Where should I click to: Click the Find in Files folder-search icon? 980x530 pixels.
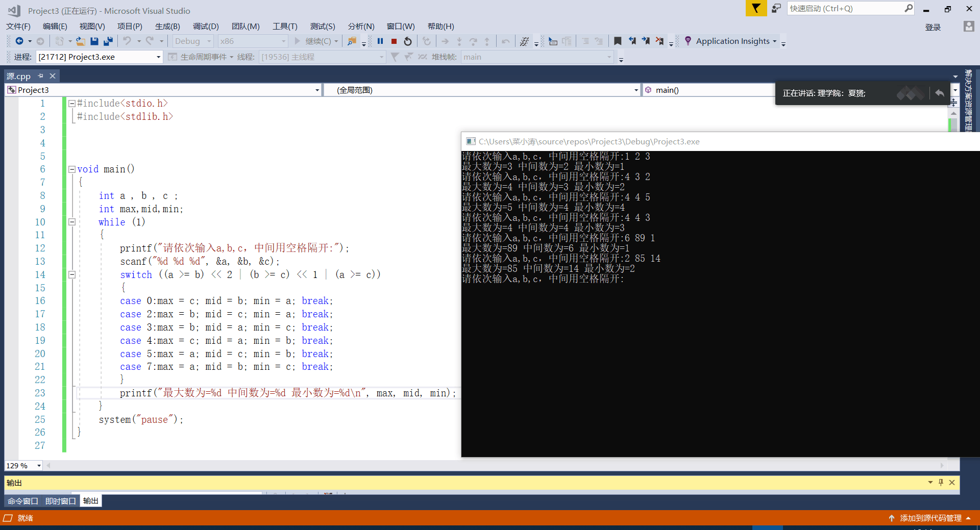352,41
